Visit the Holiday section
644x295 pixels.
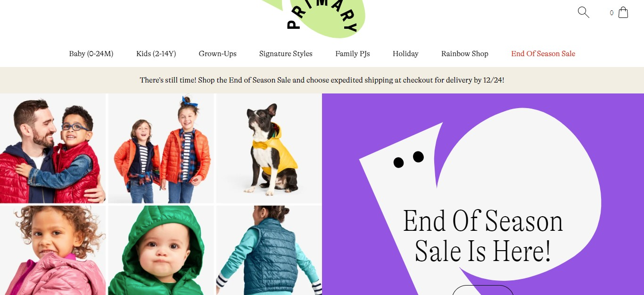pos(405,54)
